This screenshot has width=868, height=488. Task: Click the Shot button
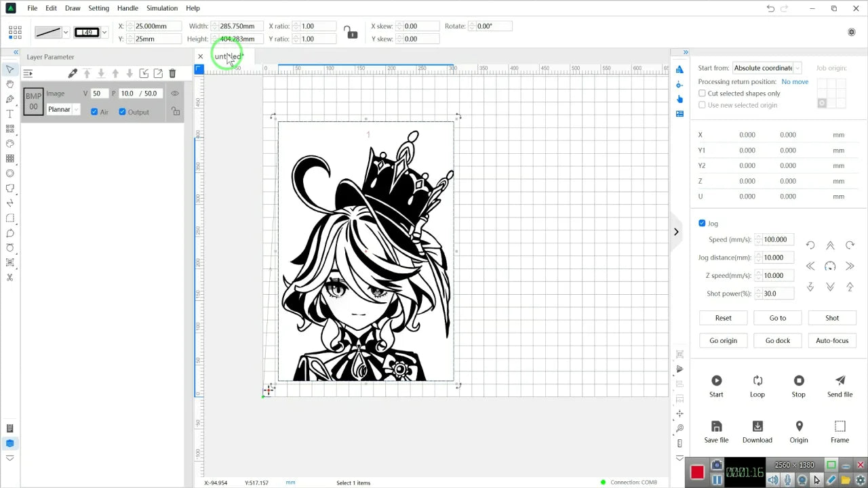pyautogui.click(x=832, y=318)
